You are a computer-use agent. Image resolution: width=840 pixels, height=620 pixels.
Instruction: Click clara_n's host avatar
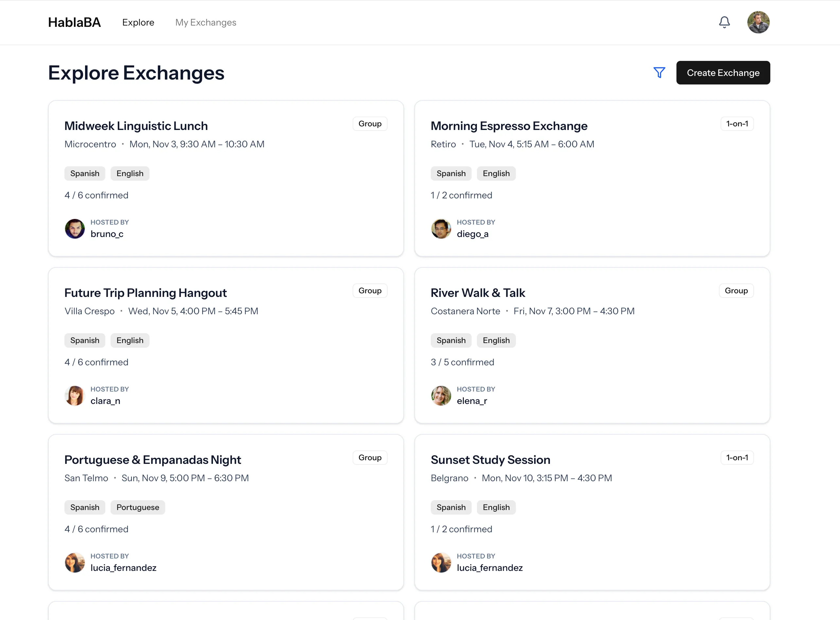point(75,395)
